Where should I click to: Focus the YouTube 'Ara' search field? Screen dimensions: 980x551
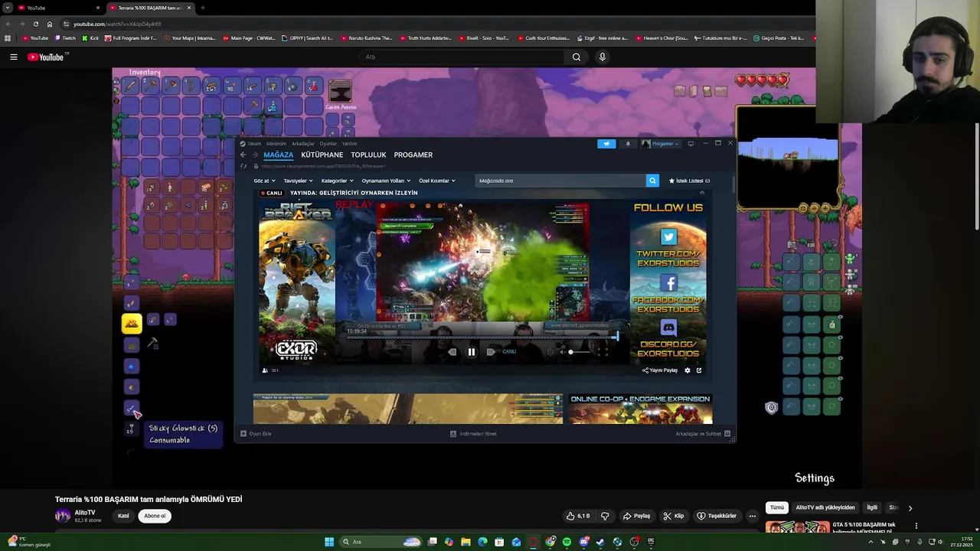pos(462,57)
